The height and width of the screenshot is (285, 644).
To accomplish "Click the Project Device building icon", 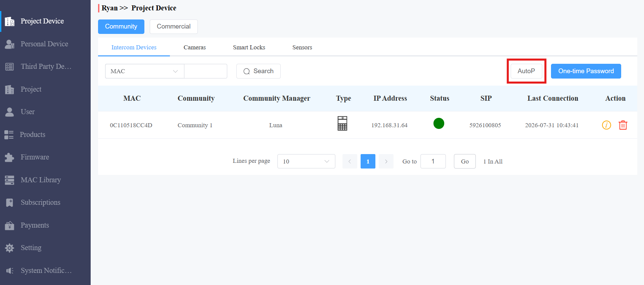I will 10,21.
